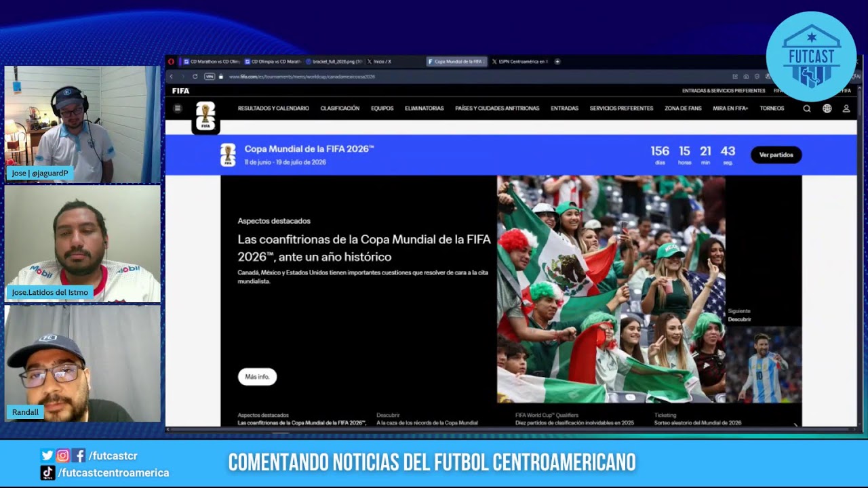Screen dimensions: 868x488
Task: Open Países y Ciudades Anfitrionas menu
Action: [497, 108]
